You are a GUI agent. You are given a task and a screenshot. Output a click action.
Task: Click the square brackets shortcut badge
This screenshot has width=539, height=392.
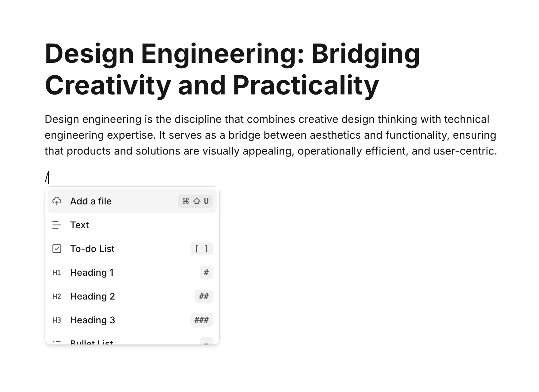[x=201, y=249]
